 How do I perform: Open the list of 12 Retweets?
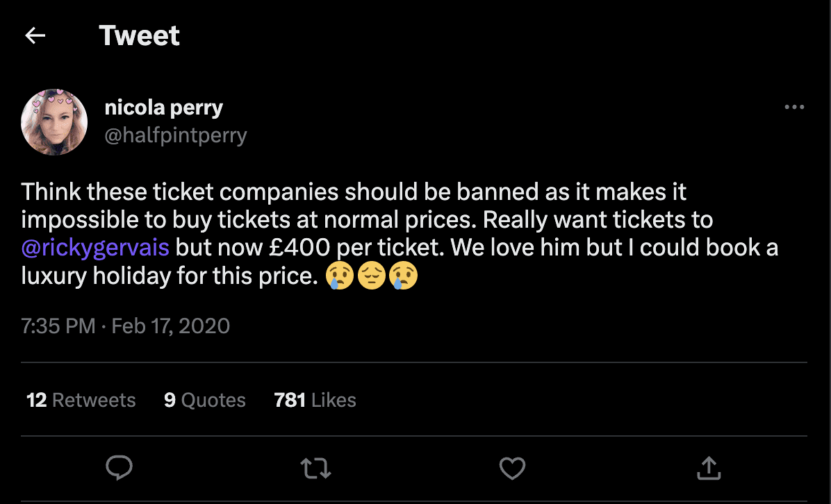[x=81, y=400]
